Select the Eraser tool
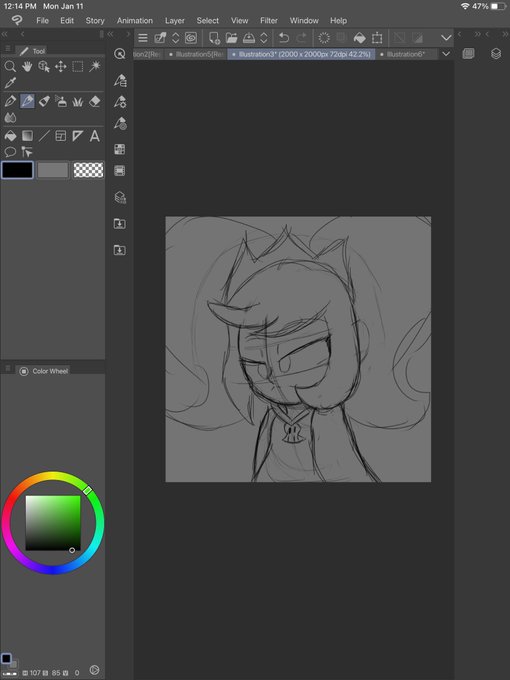510x680 pixels. click(95, 101)
